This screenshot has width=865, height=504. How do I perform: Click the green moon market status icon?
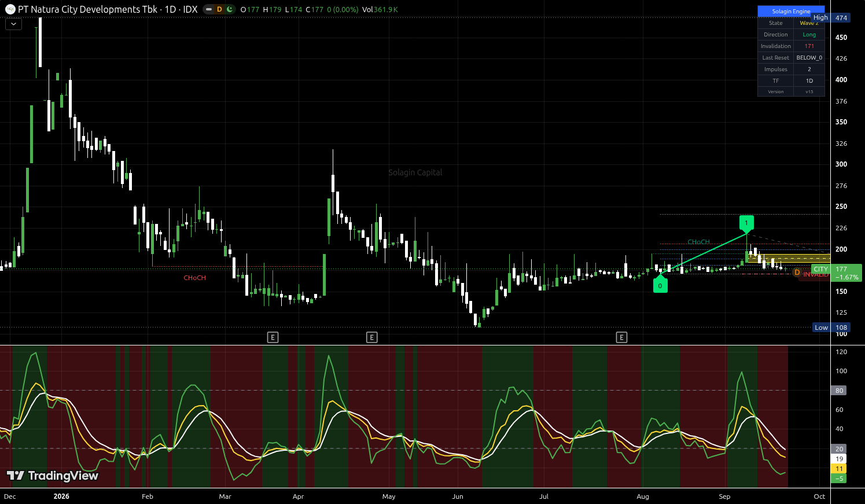230,9
